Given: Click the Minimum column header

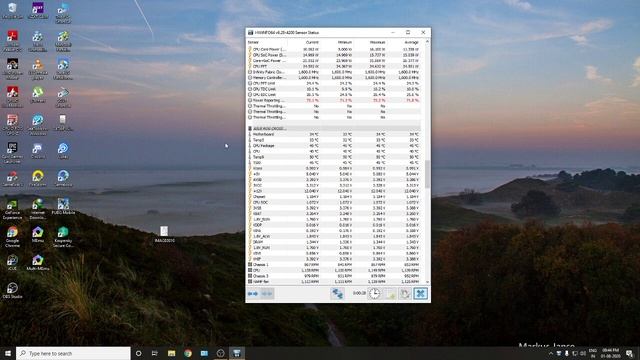Looking at the screenshot, I should tap(345, 42).
